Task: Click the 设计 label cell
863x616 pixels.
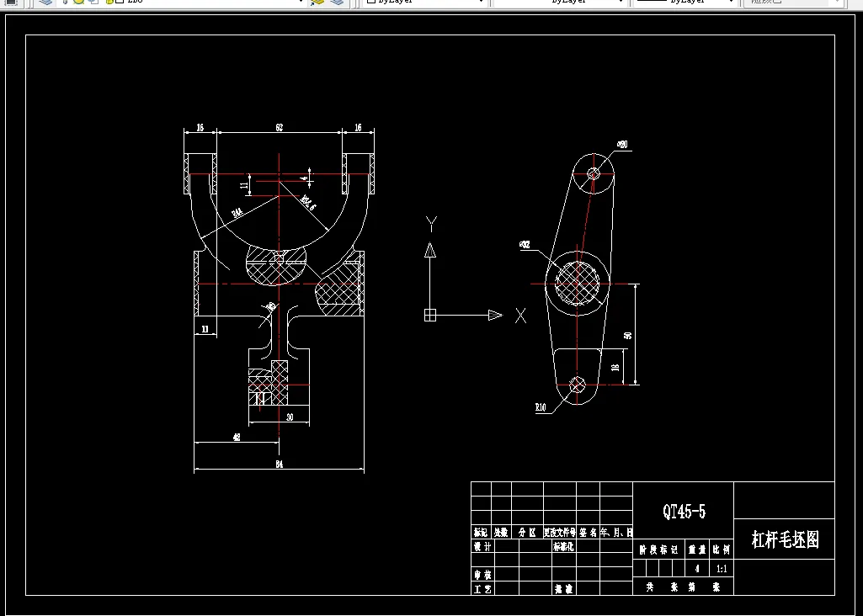Action: [482, 546]
